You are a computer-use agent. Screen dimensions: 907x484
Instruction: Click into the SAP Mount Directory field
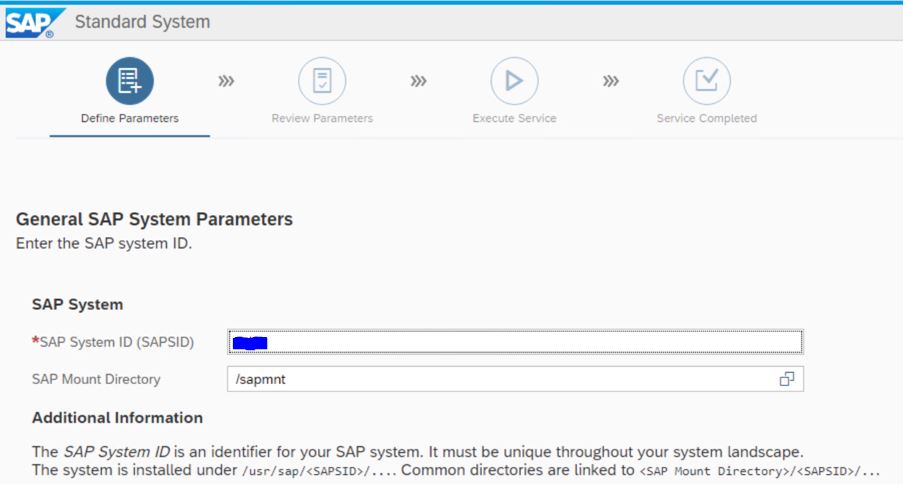[515, 379]
